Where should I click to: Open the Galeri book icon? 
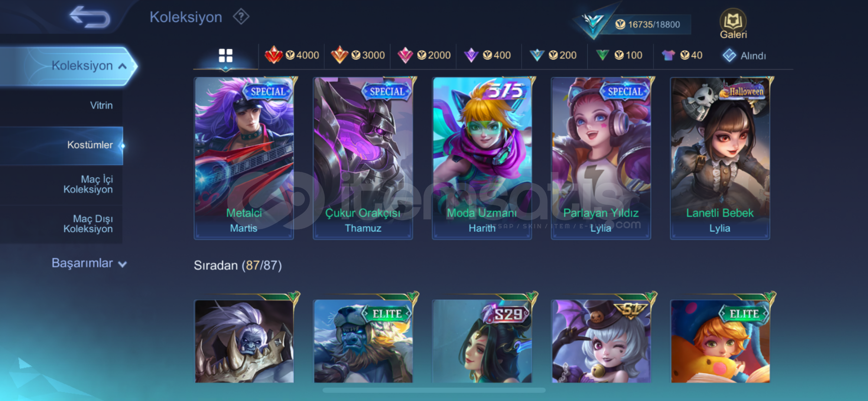tap(733, 24)
